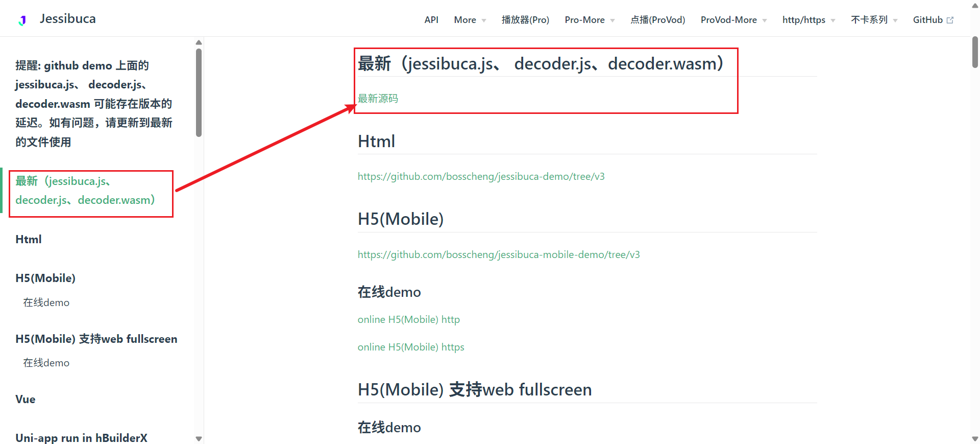The height and width of the screenshot is (444, 980).
Task: Click the H5(Mobile) section heading
Action: (x=401, y=219)
